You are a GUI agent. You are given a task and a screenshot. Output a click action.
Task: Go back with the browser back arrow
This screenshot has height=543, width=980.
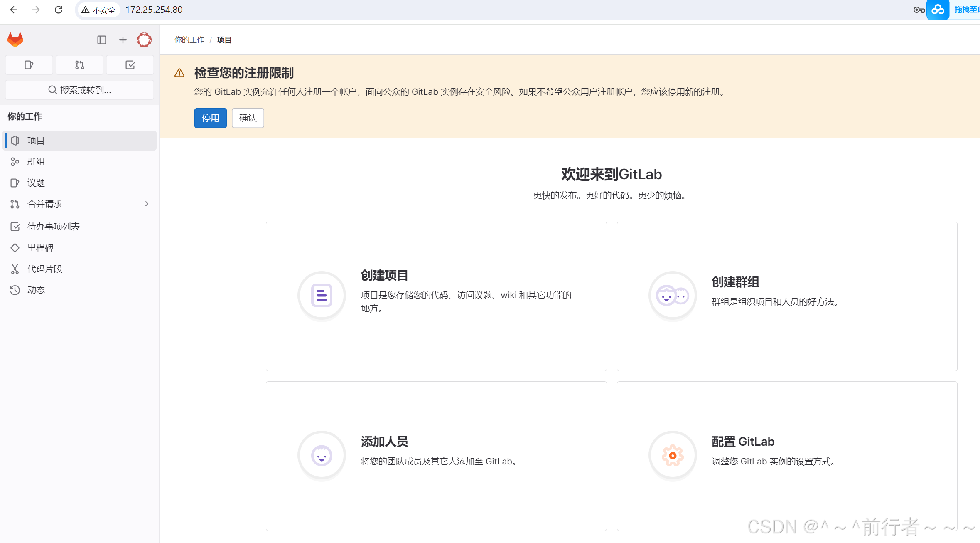pos(14,10)
